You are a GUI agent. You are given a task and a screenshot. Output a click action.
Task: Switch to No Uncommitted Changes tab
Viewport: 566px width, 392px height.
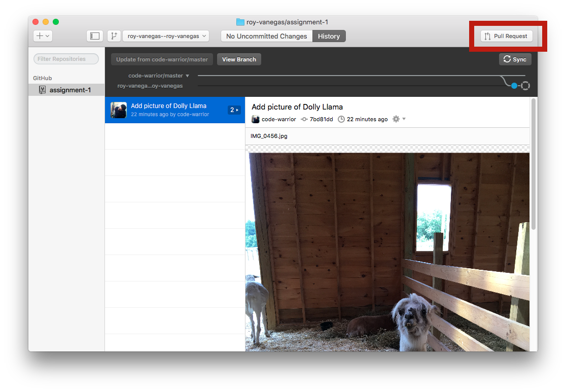(266, 36)
